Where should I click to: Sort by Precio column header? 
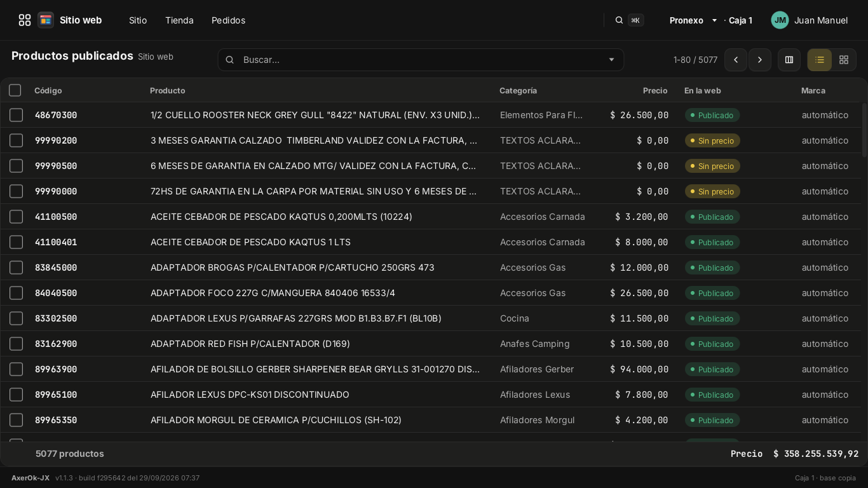655,91
